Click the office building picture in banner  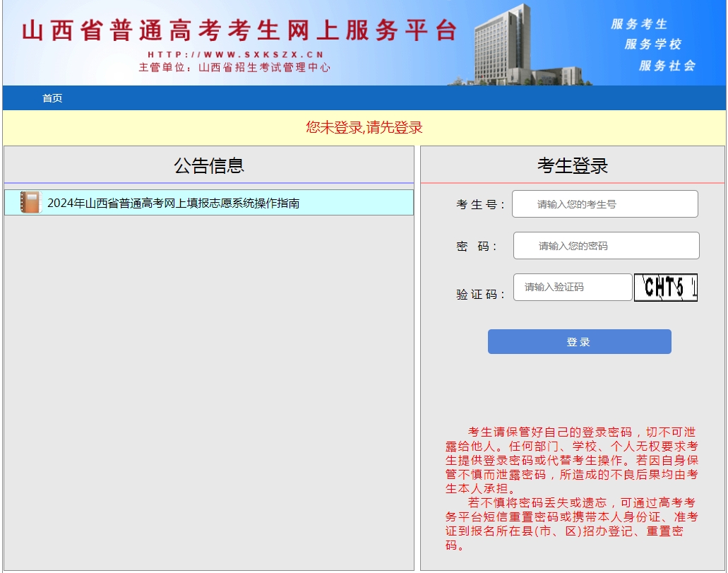[520, 45]
